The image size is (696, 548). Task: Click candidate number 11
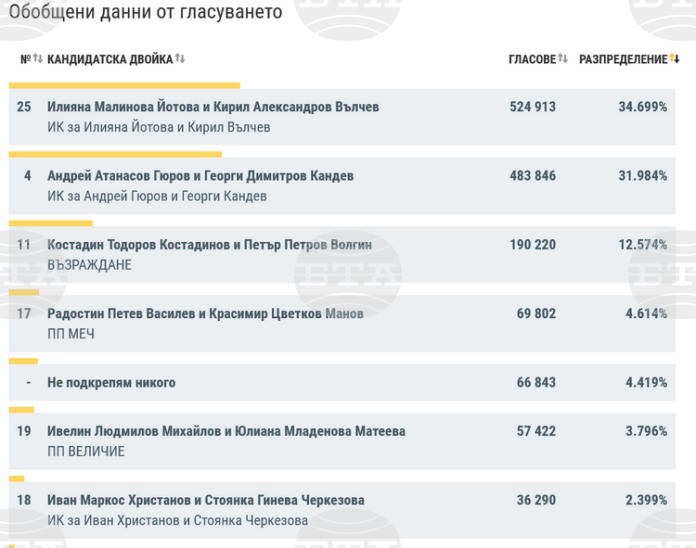coord(24,244)
